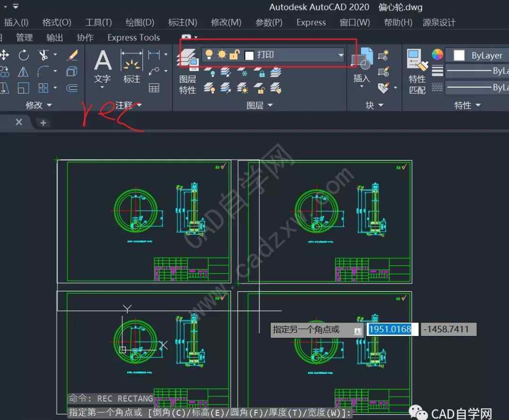Open the 参数(P) menu

[x=269, y=23]
